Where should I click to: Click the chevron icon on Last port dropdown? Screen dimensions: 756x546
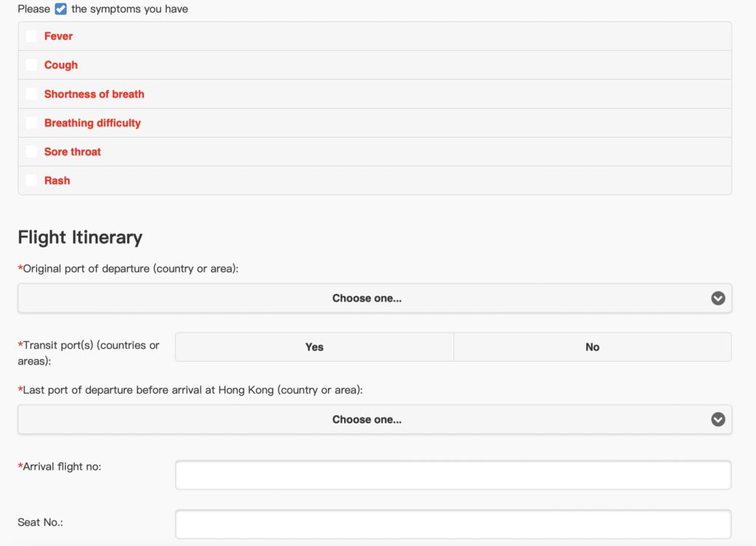pyautogui.click(x=718, y=420)
